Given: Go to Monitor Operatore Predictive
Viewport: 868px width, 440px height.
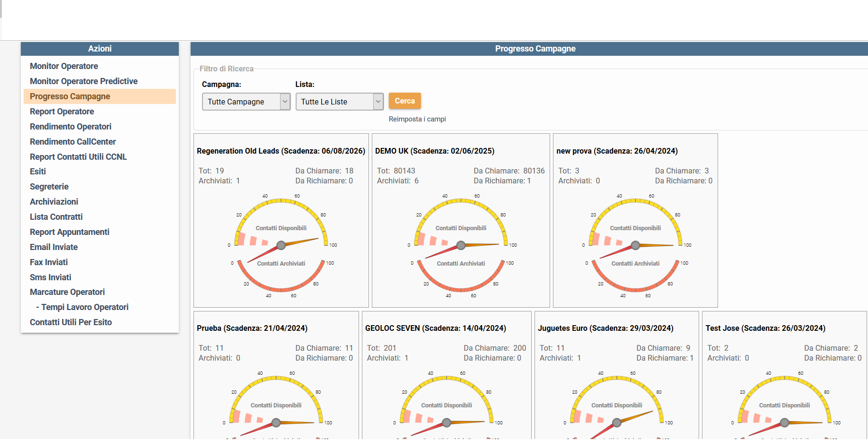Looking at the screenshot, I should pos(84,81).
